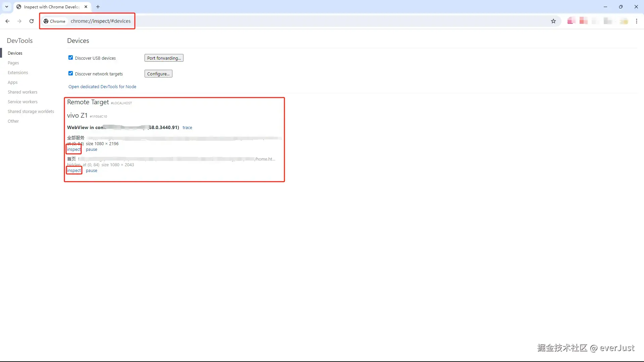The image size is (644, 362).
Task: Click the forward navigation arrow
Action: pyautogui.click(x=19, y=21)
